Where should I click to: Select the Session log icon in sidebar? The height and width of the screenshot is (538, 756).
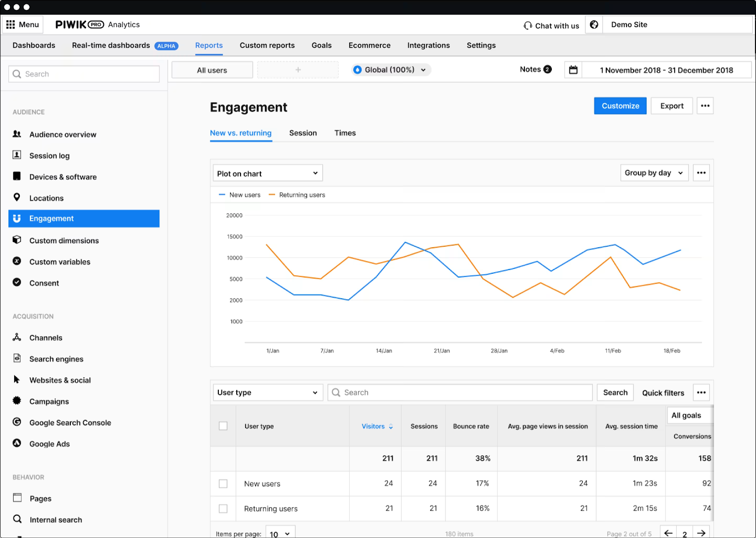click(17, 155)
